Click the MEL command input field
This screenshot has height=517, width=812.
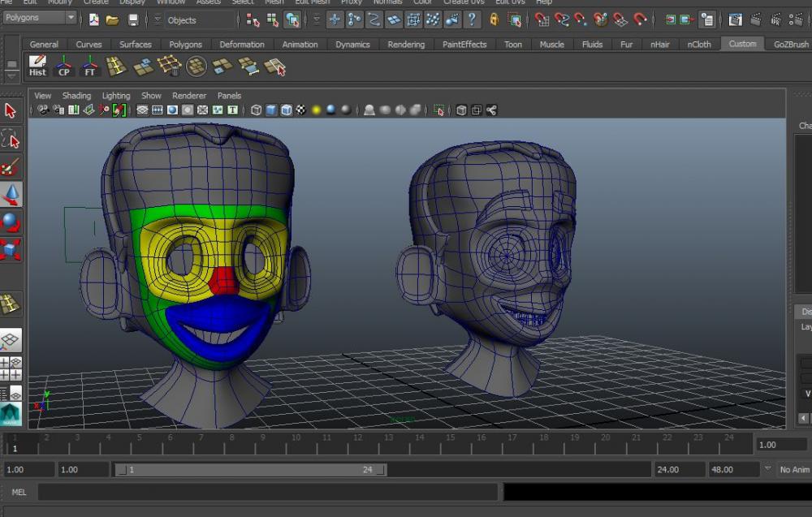[267, 492]
